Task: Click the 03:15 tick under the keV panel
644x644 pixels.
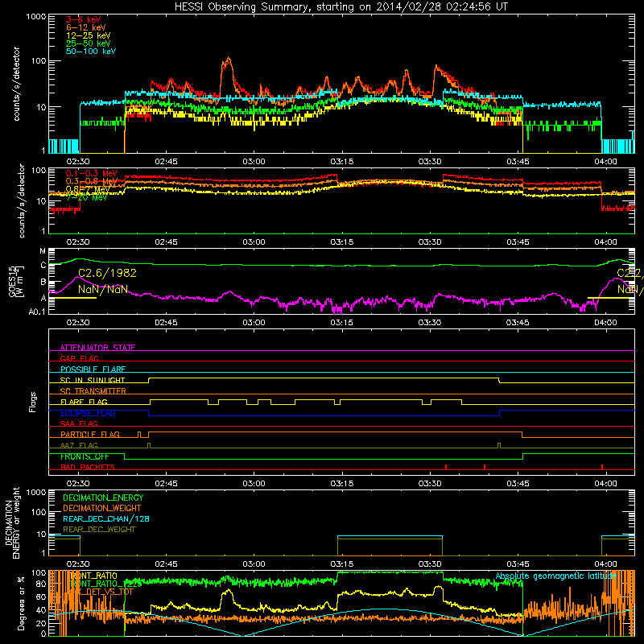Action: [x=341, y=162]
